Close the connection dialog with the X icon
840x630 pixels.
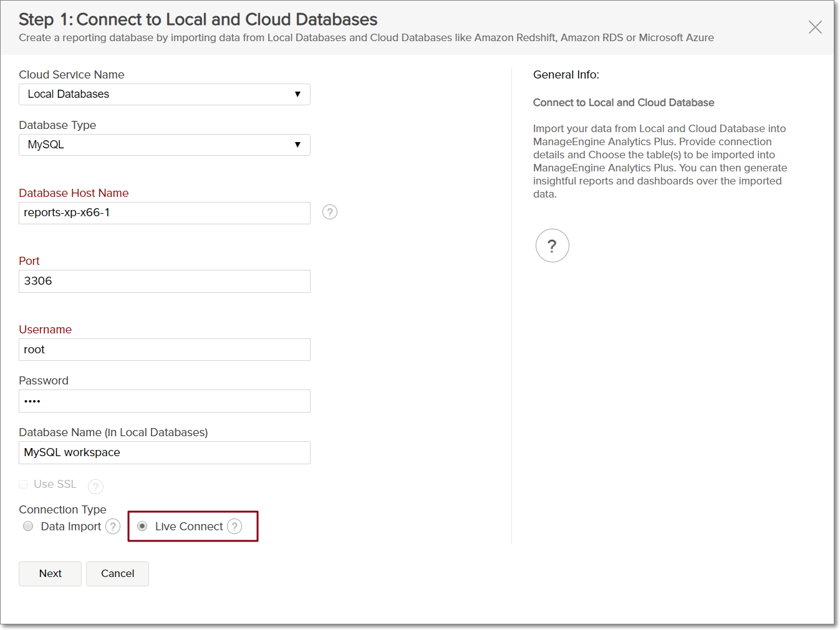point(815,27)
